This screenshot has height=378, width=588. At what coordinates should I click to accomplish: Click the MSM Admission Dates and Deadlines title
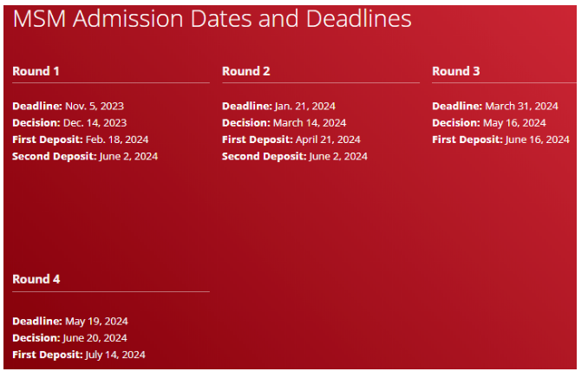[212, 19]
